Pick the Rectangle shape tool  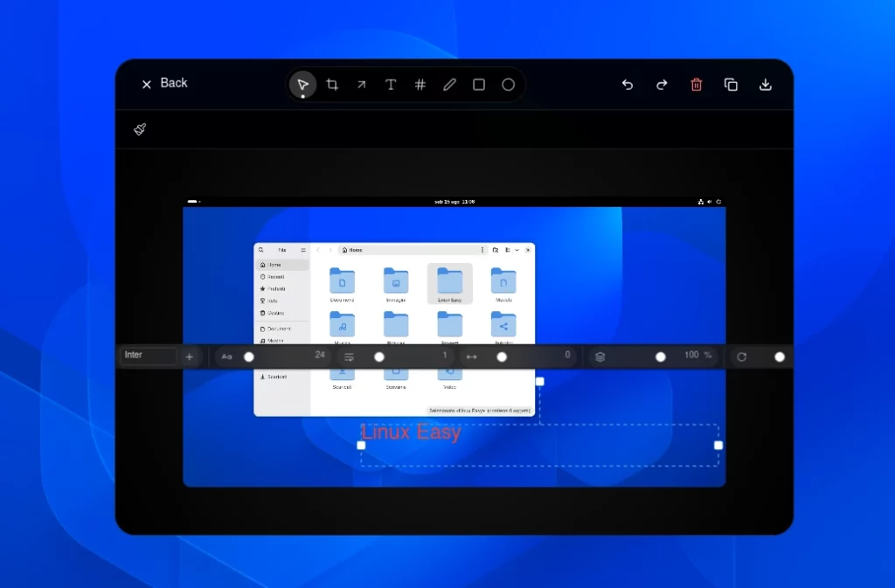coord(479,85)
